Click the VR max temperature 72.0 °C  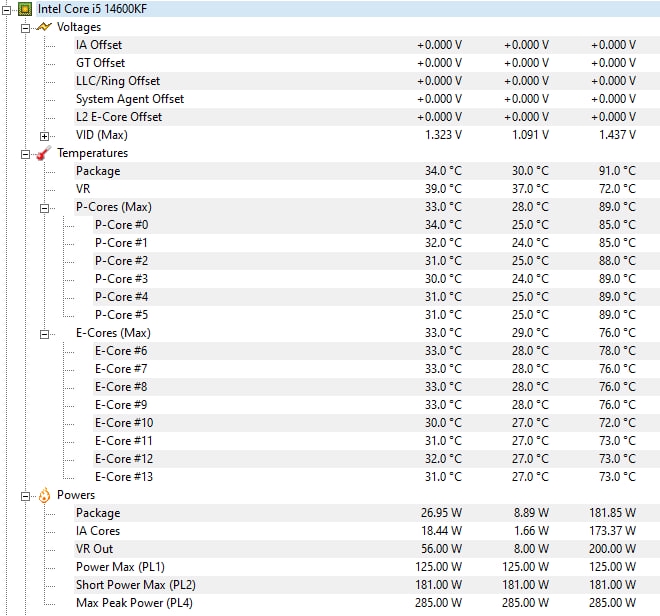(617, 189)
